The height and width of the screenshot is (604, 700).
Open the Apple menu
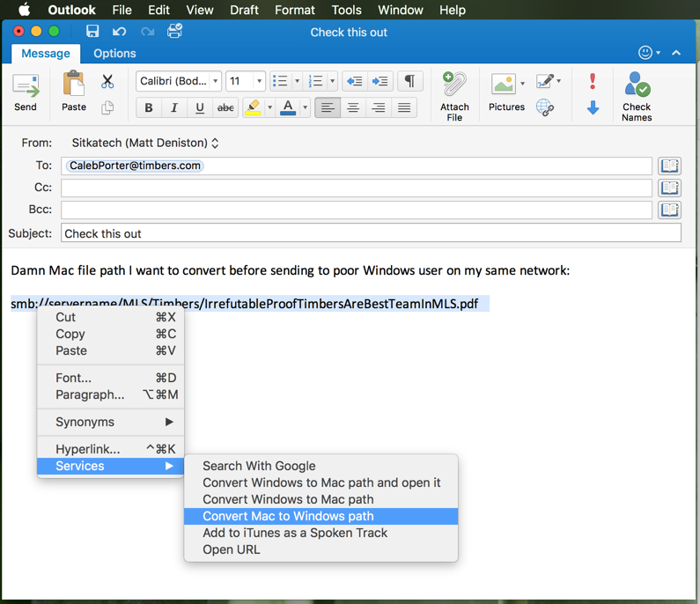[x=25, y=10]
